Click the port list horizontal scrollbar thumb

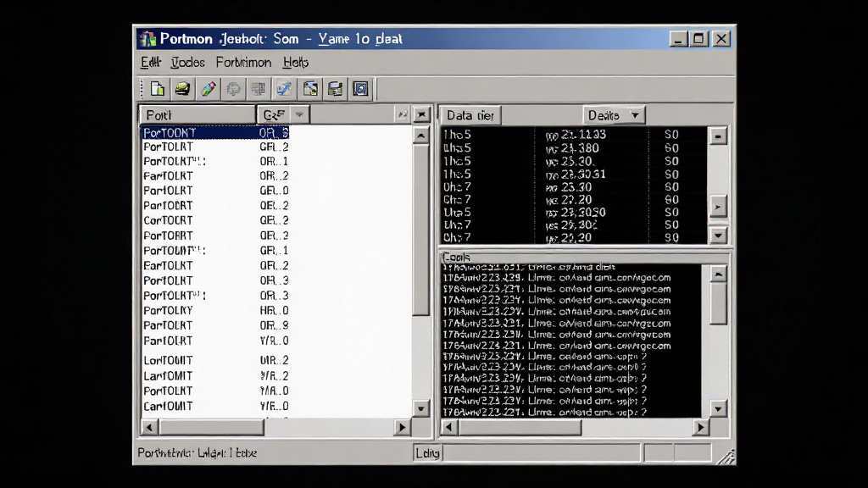click(x=211, y=427)
